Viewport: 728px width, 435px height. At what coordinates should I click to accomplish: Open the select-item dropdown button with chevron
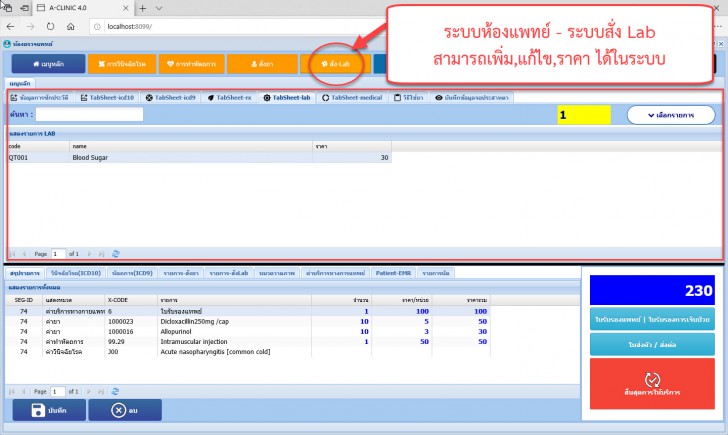pos(671,115)
